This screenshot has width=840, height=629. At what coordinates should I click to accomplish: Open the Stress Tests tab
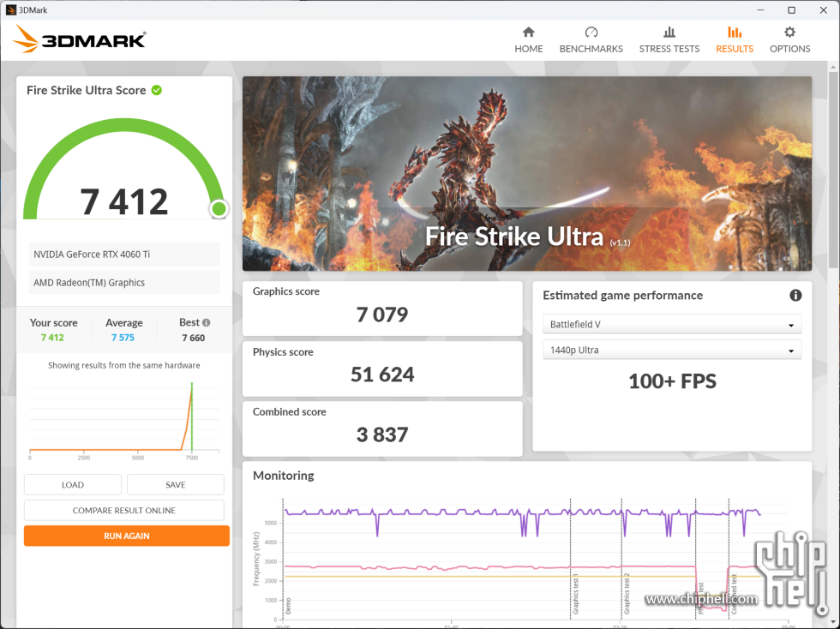(x=669, y=40)
